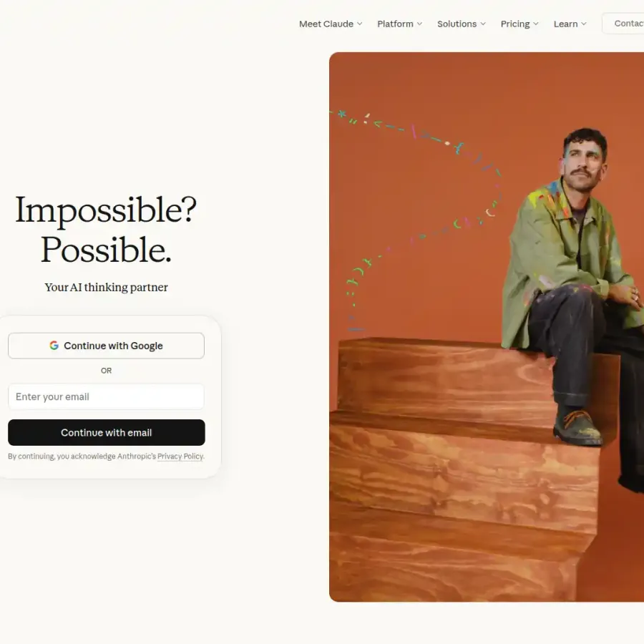
Task: Open the Platform navigation menu
Action: pos(395,24)
